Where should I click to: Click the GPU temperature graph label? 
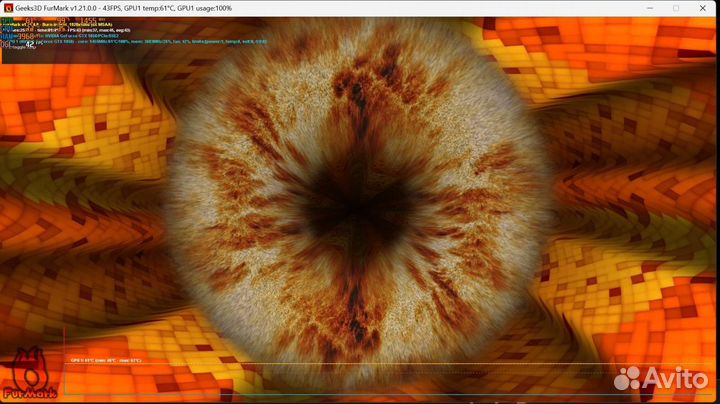tap(106, 360)
